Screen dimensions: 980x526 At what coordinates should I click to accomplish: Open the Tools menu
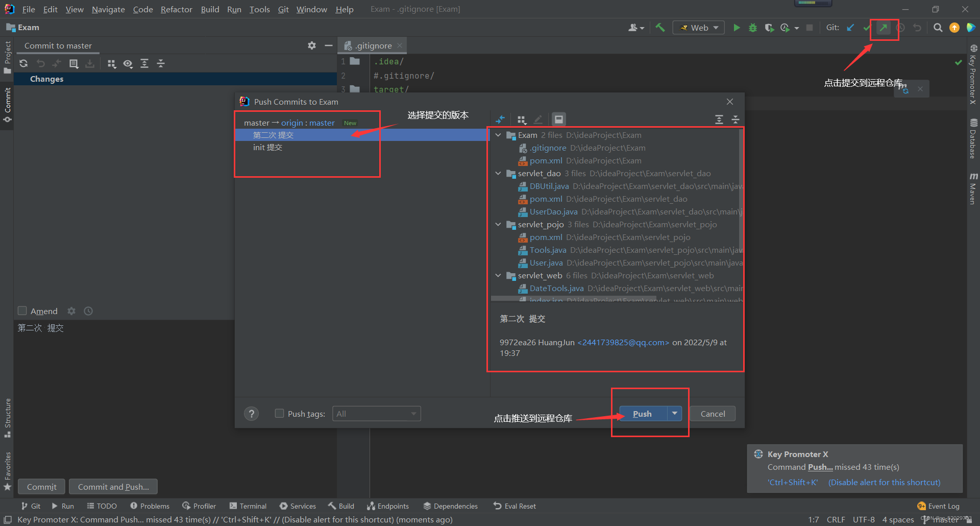pos(259,9)
